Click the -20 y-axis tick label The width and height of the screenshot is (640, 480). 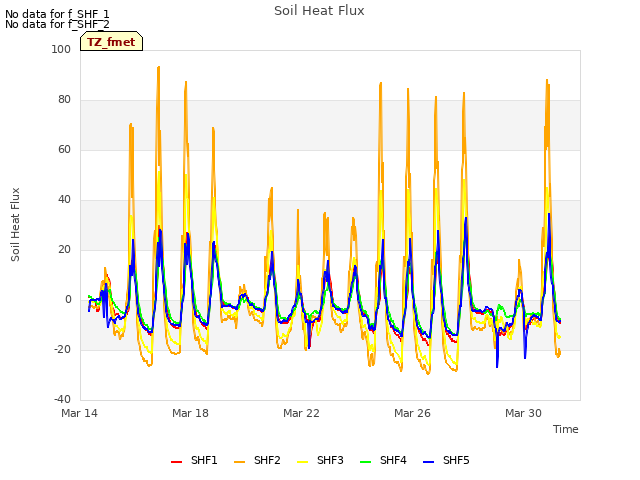pyautogui.click(x=62, y=349)
